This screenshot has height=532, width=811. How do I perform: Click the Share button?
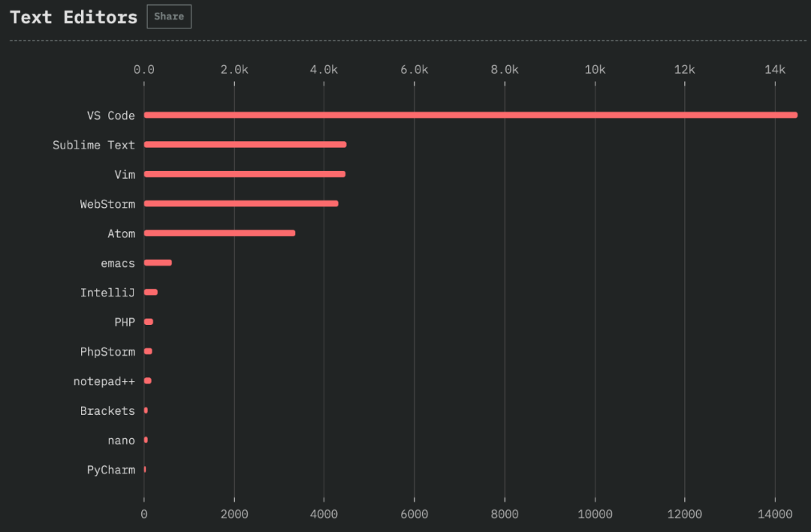pyautogui.click(x=169, y=17)
